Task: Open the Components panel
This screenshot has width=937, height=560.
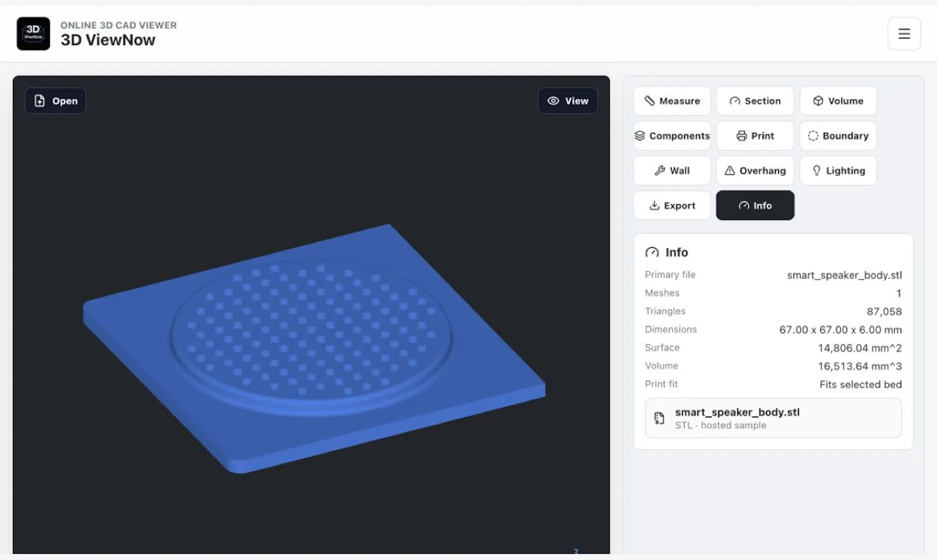Action: pos(672,136)
